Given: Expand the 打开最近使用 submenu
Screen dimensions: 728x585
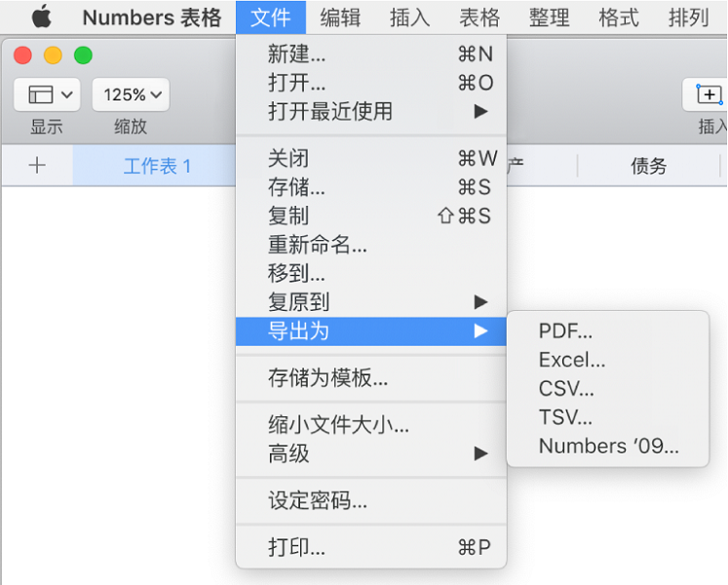Looking at the screenshot, I should tap(371, 111).
